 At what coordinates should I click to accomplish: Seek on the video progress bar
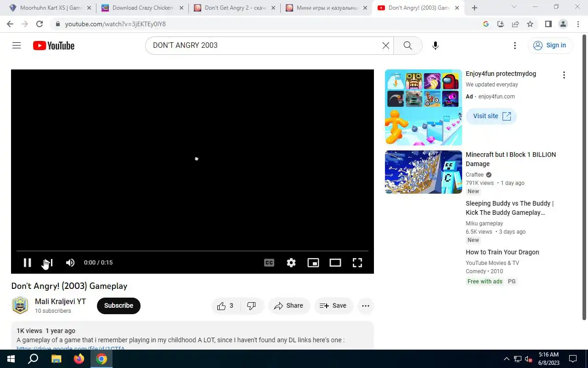pos(192,251)
